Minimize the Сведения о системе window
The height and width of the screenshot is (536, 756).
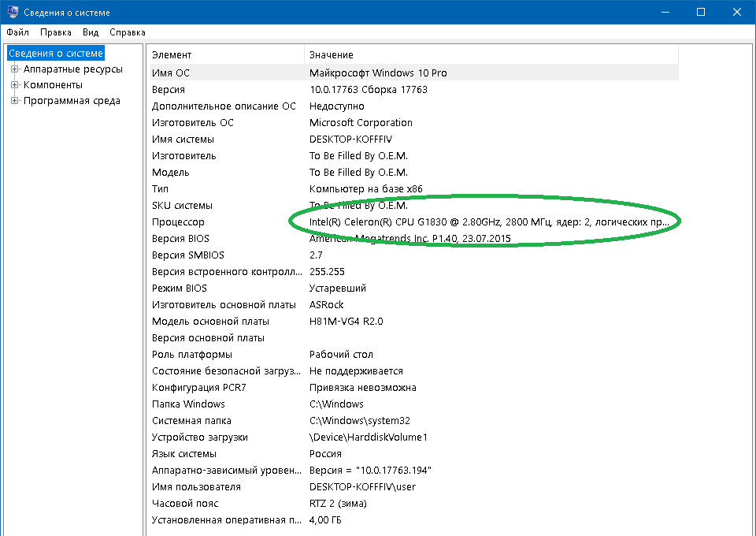[663, 13]
